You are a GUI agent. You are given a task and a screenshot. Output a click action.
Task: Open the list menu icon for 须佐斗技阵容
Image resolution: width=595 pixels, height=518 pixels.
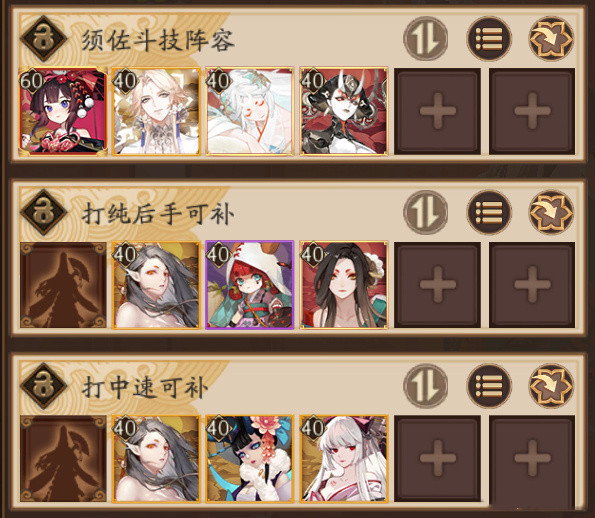tap(489, 39)
